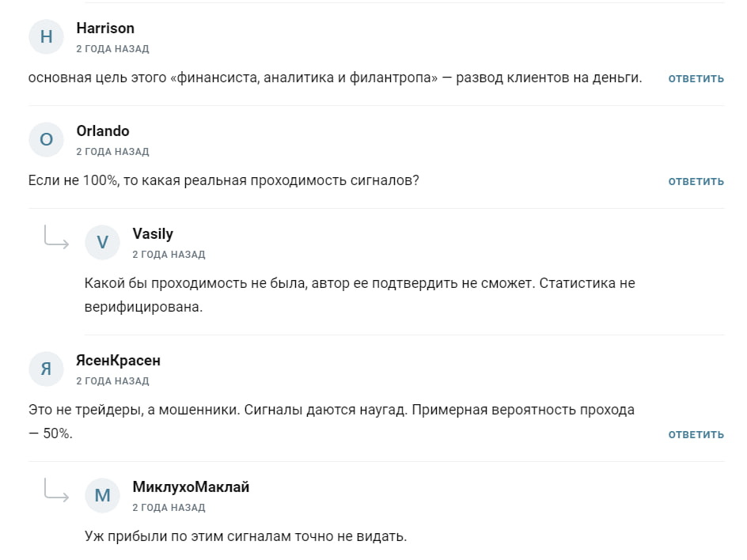The width and height of the screenshot is (747, 560).
Task: Click Orlando's circular avatar icon
Action: 46,139
